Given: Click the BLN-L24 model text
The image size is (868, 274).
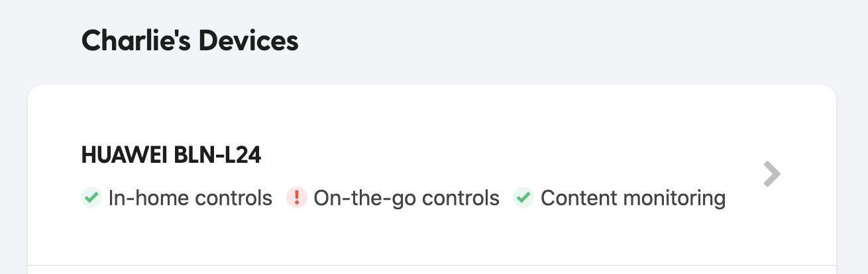Looking at the screenshot, I should pyautogui.click(x=217, y=155).
